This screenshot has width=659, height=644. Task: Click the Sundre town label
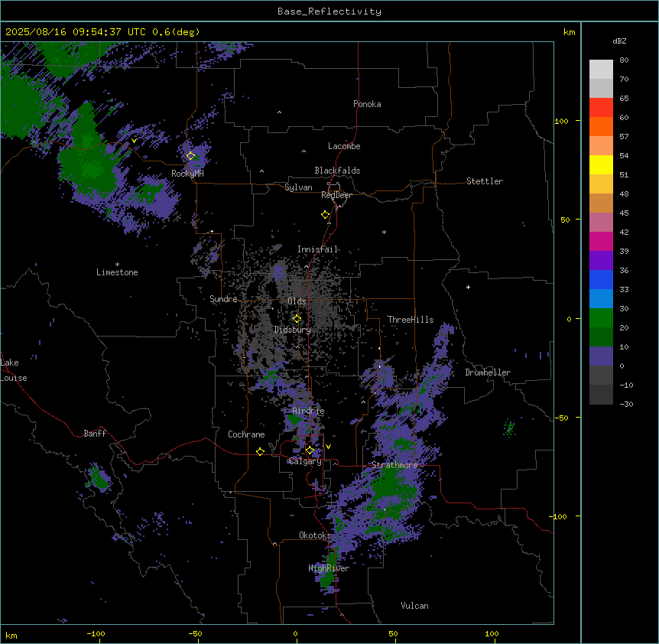tap(223, 299)
